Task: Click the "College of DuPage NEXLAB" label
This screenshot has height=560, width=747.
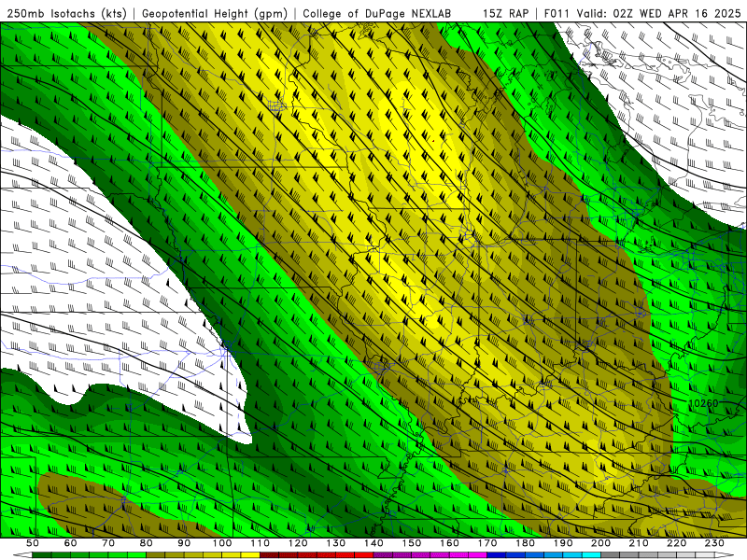Action: click(377, 14)
